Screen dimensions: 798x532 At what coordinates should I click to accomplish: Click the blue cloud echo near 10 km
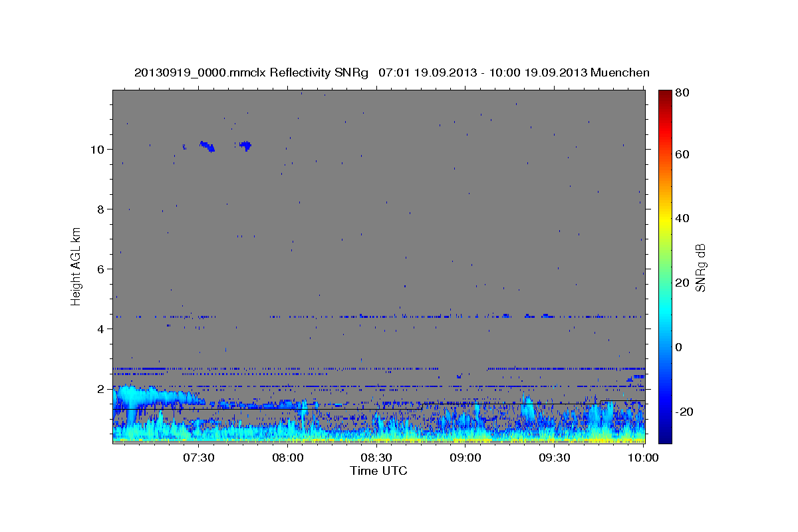(x=207, y=146)
